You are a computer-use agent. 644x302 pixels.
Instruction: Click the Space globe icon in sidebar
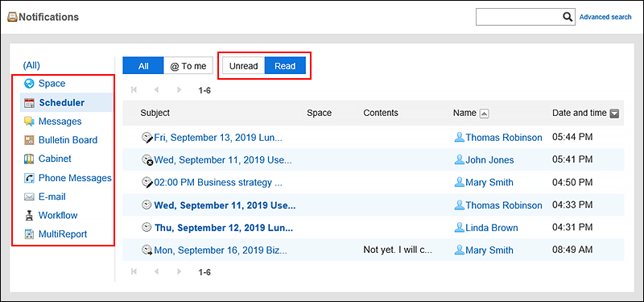pyautogui.click(x=29, y=84)
